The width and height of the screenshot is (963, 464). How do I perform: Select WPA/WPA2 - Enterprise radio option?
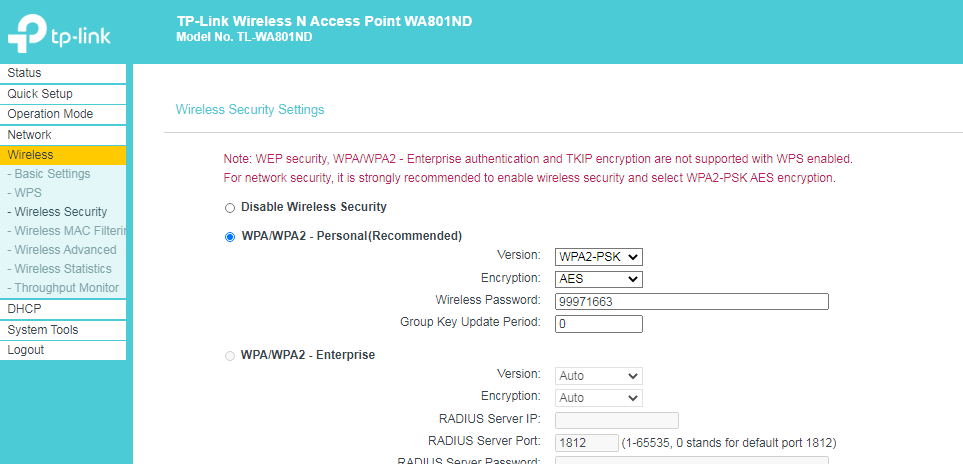click(230, 356)
